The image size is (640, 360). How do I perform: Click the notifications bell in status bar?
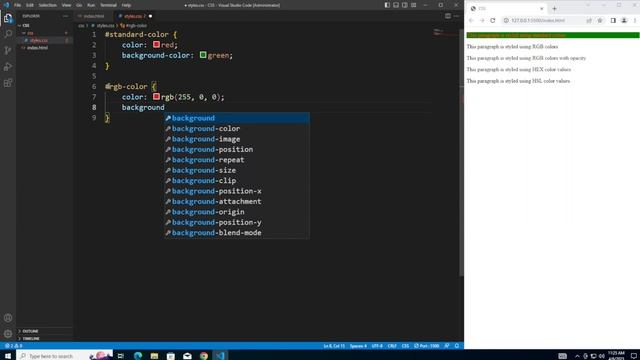click(457, 346)
